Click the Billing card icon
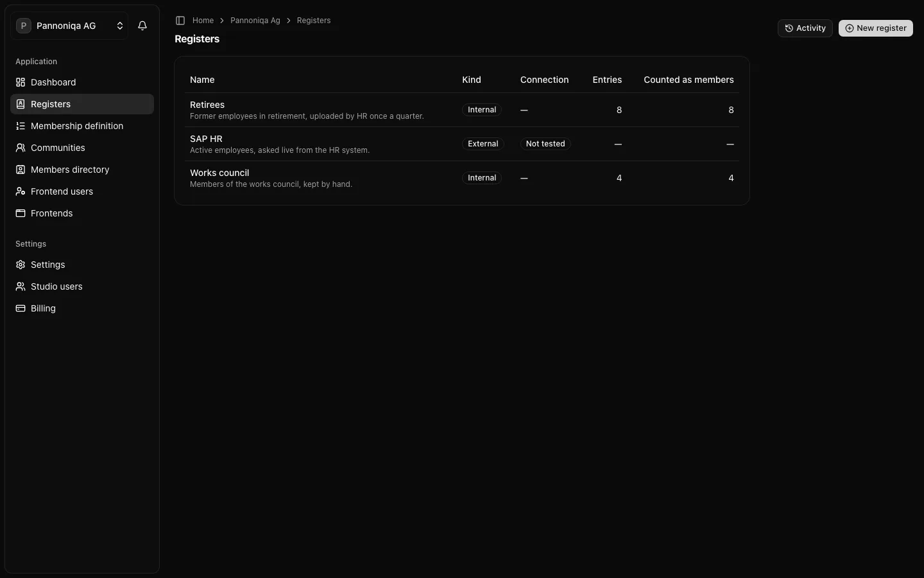The width and height of the screenshot is (924, 578). pos(21,308)
